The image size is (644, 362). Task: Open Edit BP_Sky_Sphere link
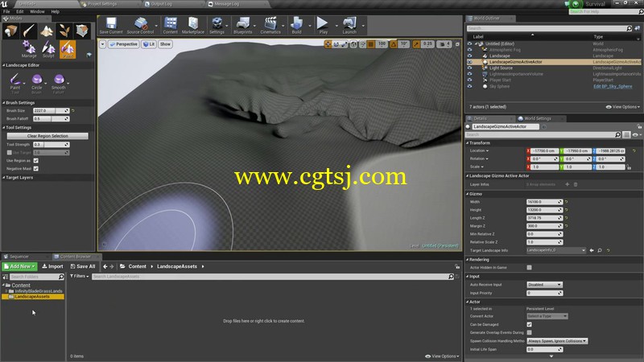pos(613,87)
